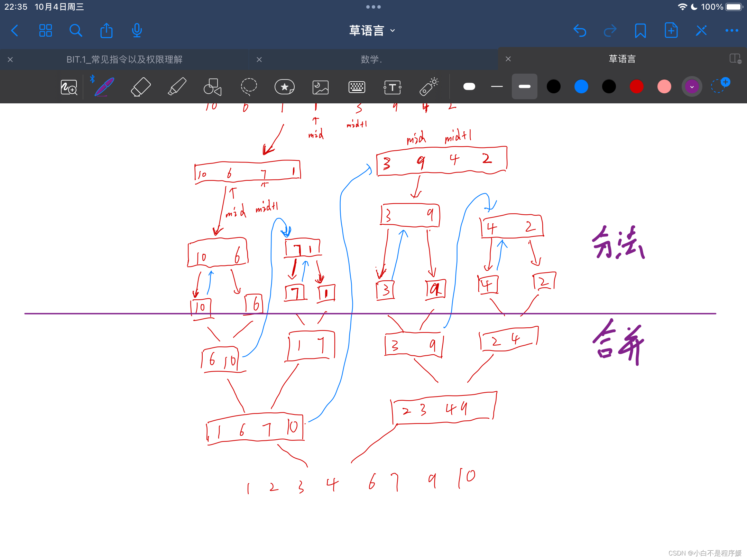Select the Highlighter tool
The width and height of the screenshot is (747, 560).
177,87
